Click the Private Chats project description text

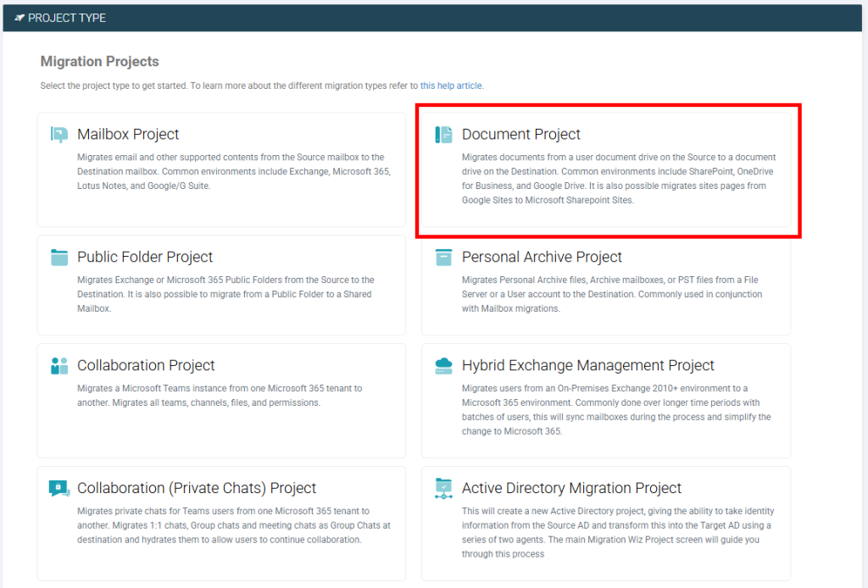(234, 525)
